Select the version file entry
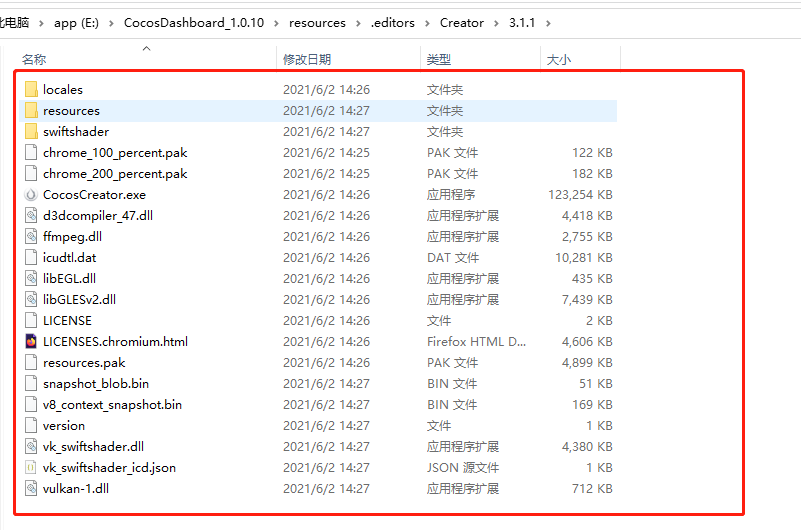The width and height of the screenshot is (801, 530). coord(64,426)
